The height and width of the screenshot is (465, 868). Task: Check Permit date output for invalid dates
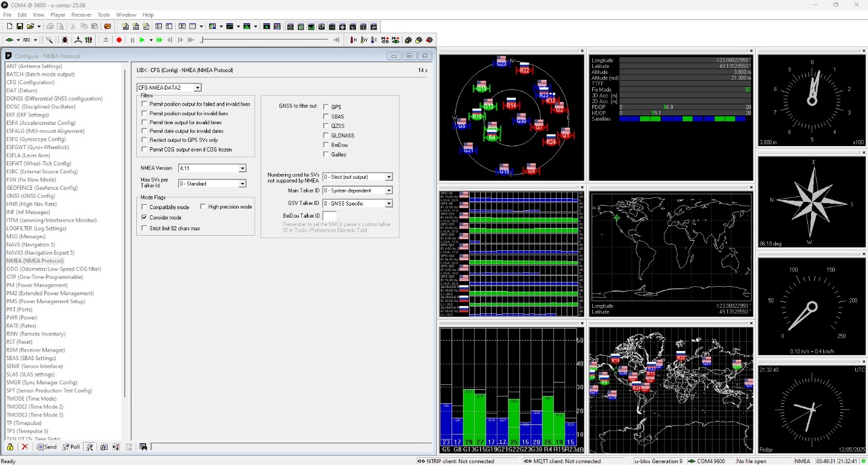144,131
